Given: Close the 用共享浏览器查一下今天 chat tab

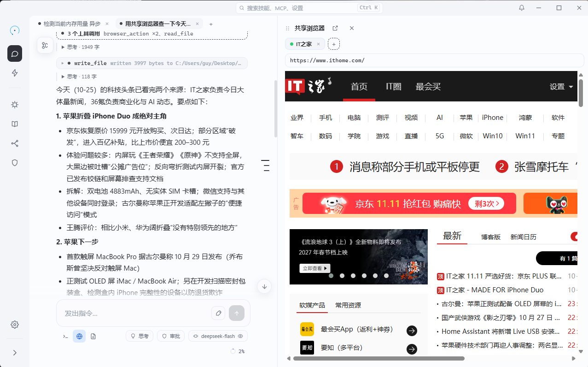Looking at the screenshot, I should [198, 24].
